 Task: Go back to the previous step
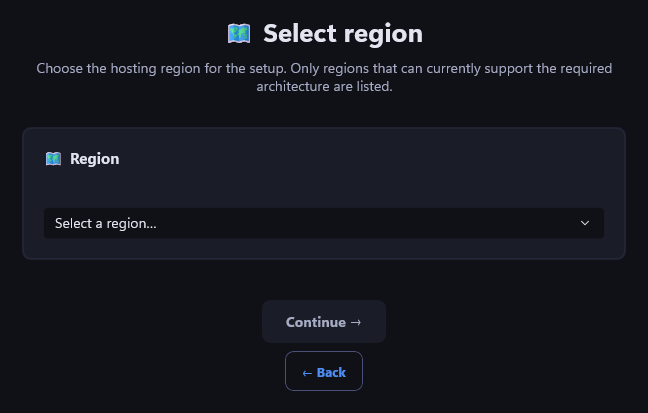pos(324,371)
